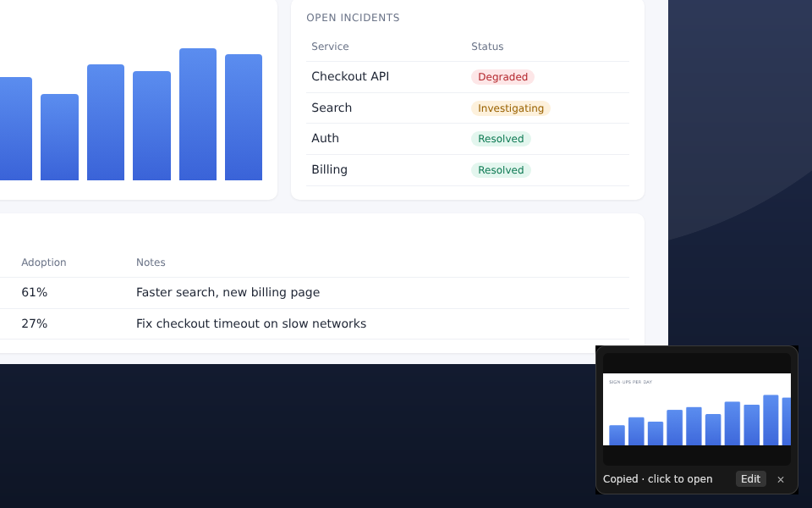Click the Notes column header
The height and width of the screenshot is (508, 812).
pyautogui.click(x=151, y=262)
